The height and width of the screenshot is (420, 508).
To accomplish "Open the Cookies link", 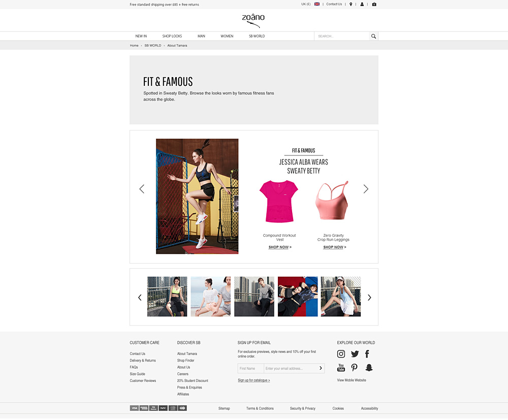I will 338,408.
